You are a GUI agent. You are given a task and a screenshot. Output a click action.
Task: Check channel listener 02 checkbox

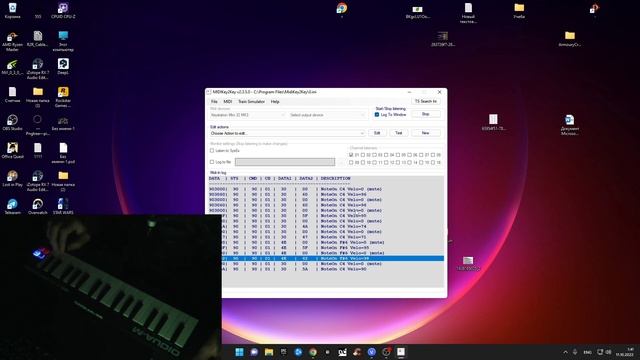point(363,155)
